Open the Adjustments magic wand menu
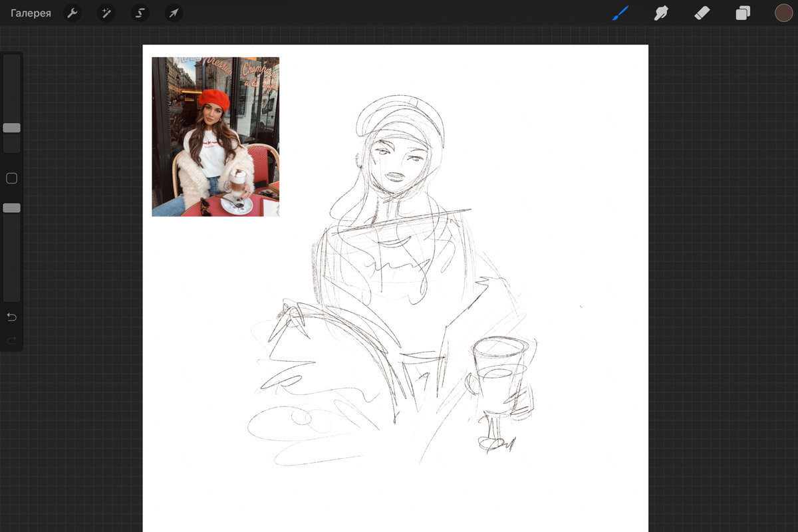798x532 pixels. point(106,13)
